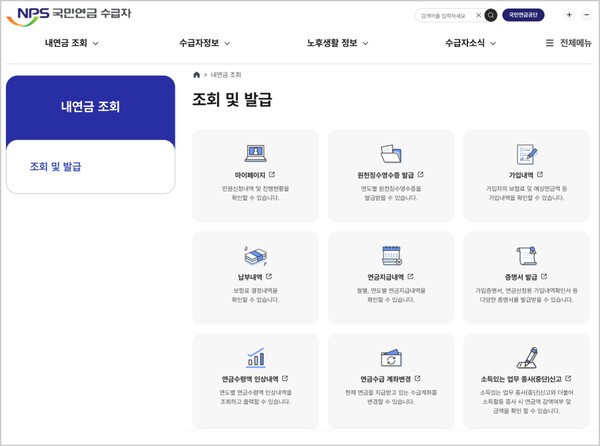Screen dimensions: 600x446
Task: Expand the 수급자소식 menu chevron
Action: [493, 44]
